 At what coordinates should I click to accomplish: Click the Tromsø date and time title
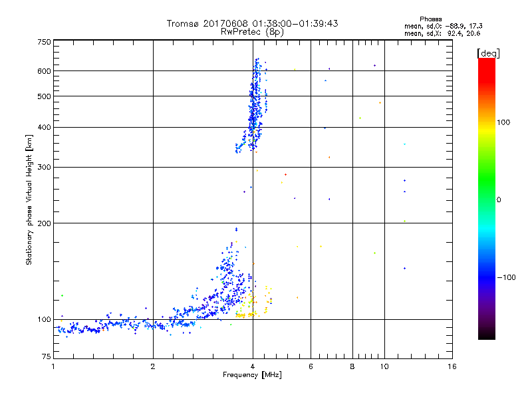pos(252,23)
